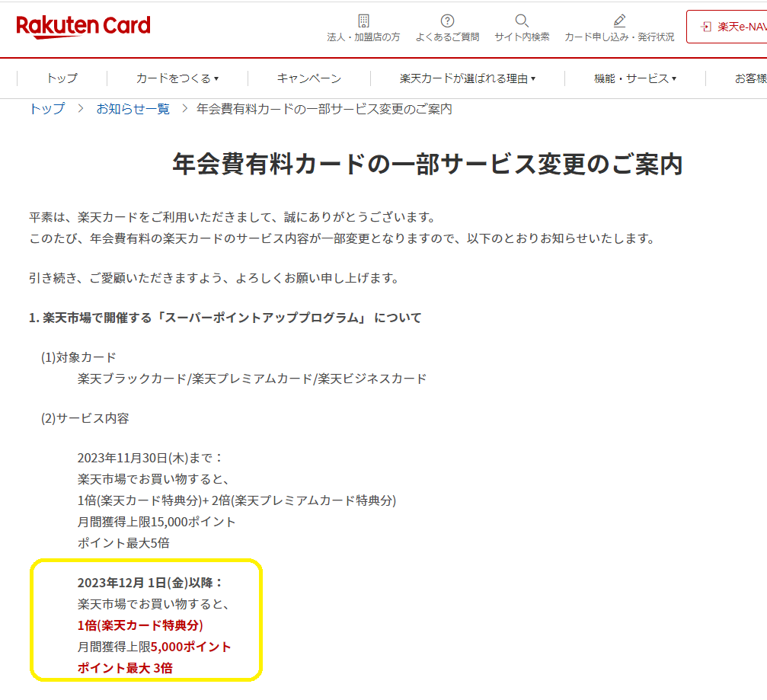
Task: Click the line starting 平素は、楽天カードをご利用いただきまして
Action: click(x=232, y=217)
